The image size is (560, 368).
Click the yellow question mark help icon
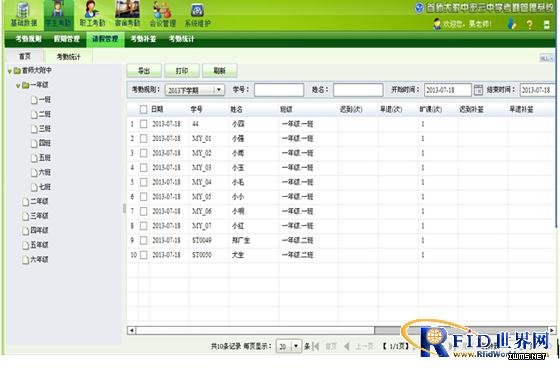coord(529,24)
